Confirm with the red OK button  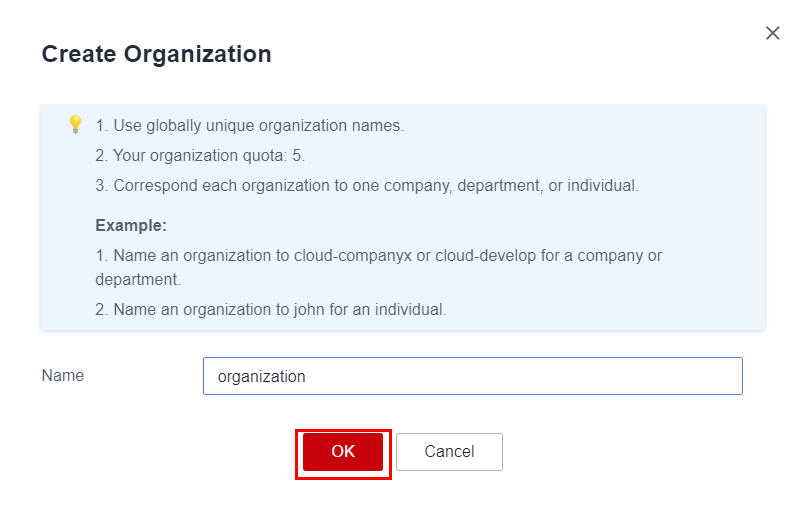click(343, 452)
